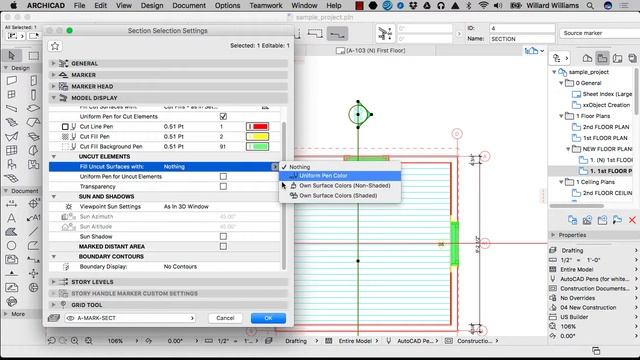Click the Wall tool in Design toolbox
Screen dimensions: 640x360
click(x=11, y=80)
